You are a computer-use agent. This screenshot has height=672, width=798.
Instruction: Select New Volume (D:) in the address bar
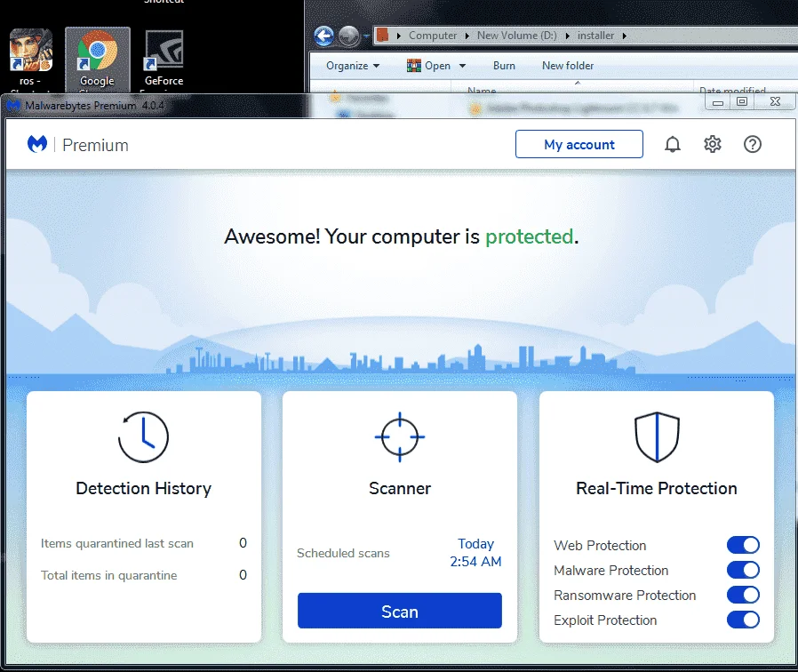(x=516, y=36)
